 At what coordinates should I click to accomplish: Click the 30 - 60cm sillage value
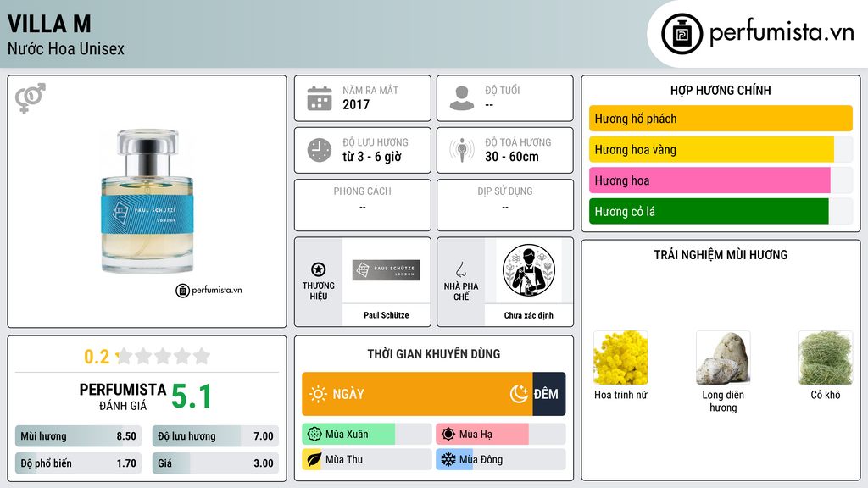coord(512,157)
